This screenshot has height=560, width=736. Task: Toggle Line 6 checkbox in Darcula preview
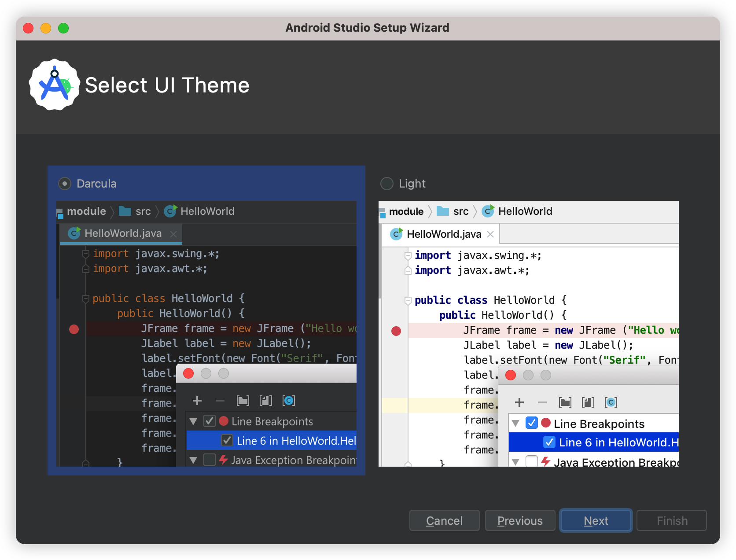pos(227,440)
